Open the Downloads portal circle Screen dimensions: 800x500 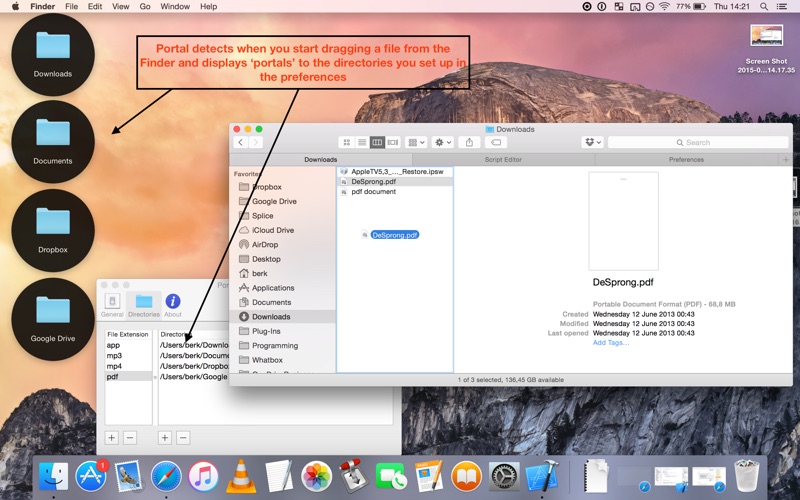[53, 54]
